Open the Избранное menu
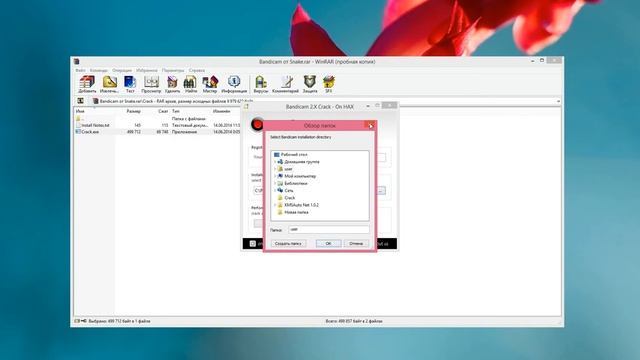Viewport: 640px width, 360px height. (x=147, y=70)
